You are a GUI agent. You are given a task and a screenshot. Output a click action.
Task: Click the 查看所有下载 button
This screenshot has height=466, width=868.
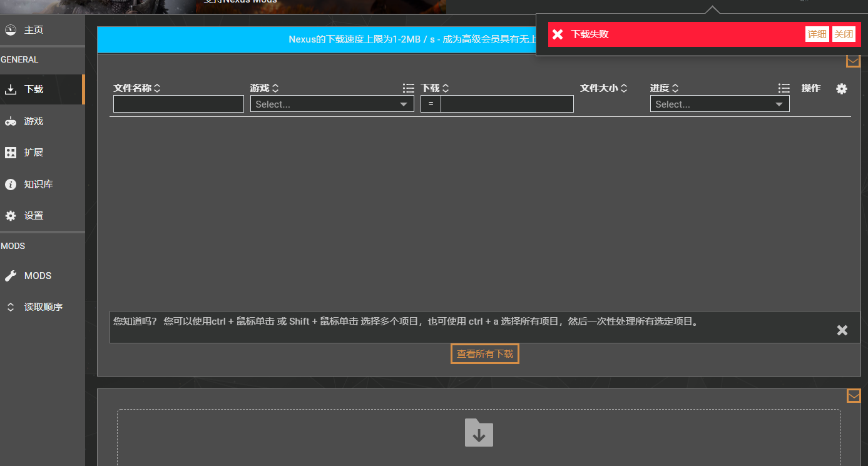point(485,354)
